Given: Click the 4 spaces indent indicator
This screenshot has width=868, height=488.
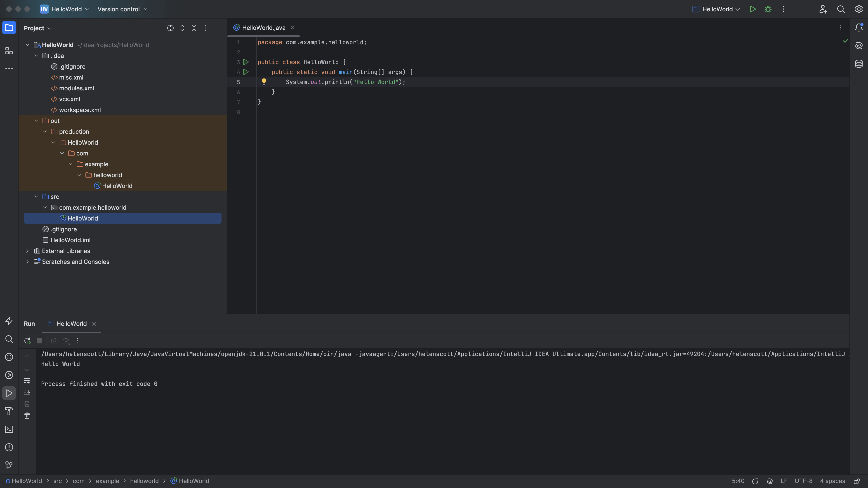Looking at the screenshot, I should tap(832, 481).
